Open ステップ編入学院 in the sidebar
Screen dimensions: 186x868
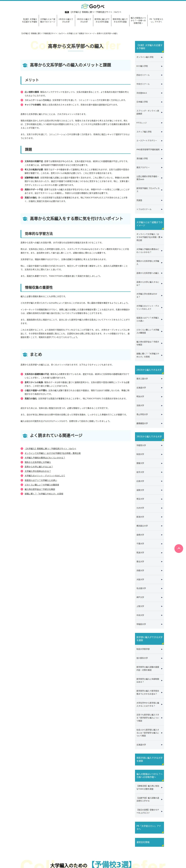pyautogui.click(x=149, y=132)
